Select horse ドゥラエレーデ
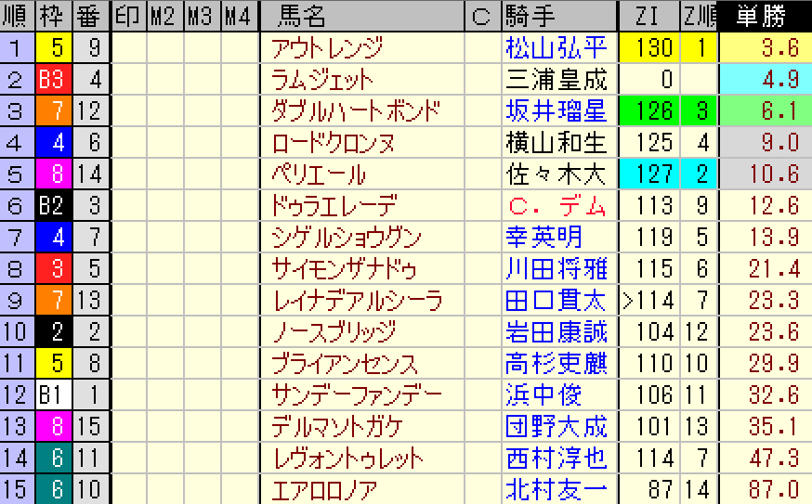The image size is (812, 504). (x=334, y=206)
